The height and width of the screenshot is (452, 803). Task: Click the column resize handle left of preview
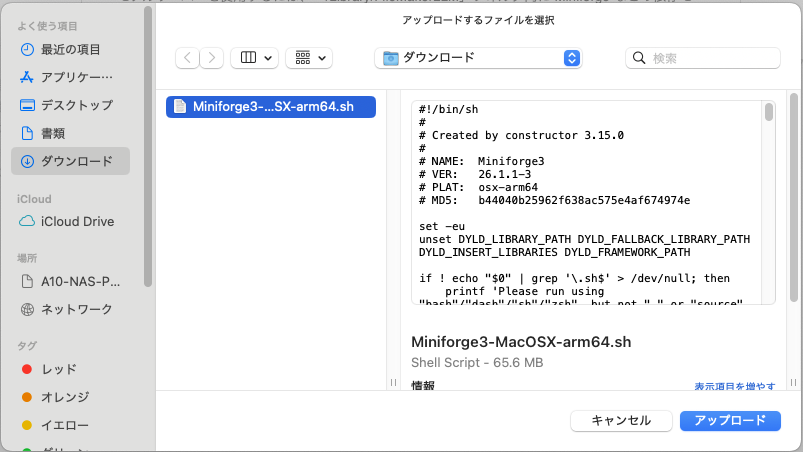(x=393, y=382)
